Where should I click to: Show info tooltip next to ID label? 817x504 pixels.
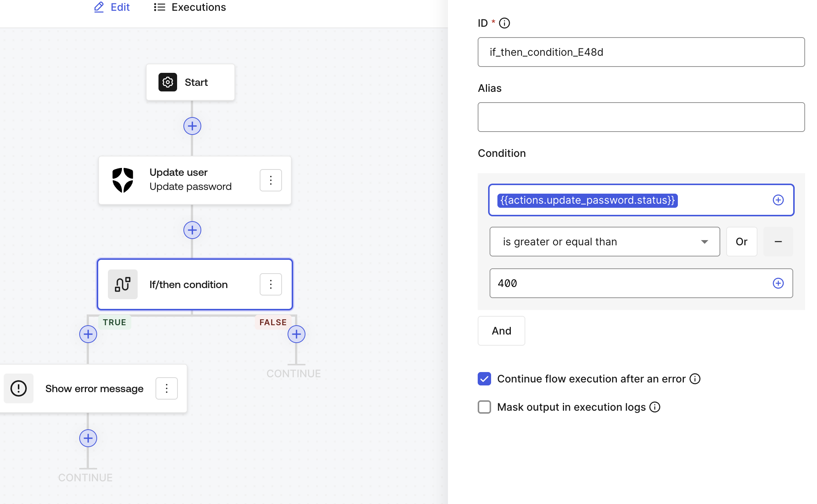click(x=504, y=23)
